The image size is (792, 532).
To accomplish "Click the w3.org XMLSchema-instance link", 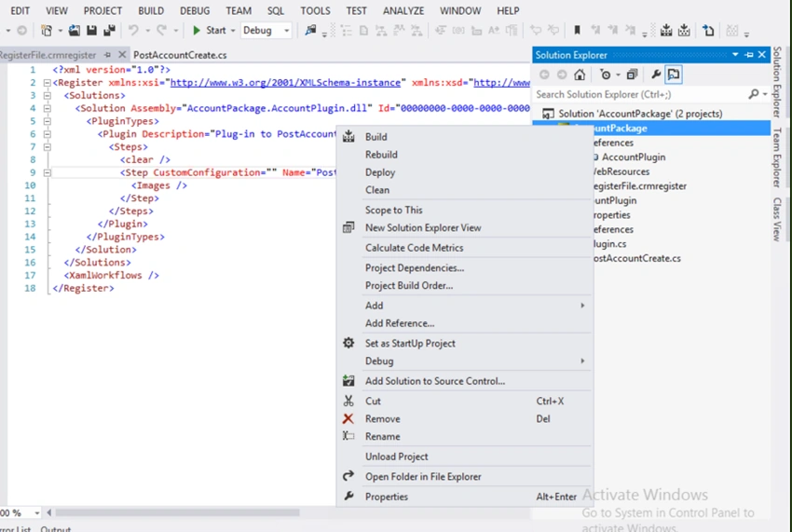I will (x=285, y=82).
